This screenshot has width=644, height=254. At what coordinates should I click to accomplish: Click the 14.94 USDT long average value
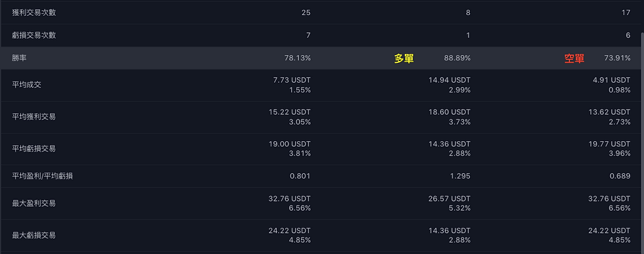tap(449, 80)
